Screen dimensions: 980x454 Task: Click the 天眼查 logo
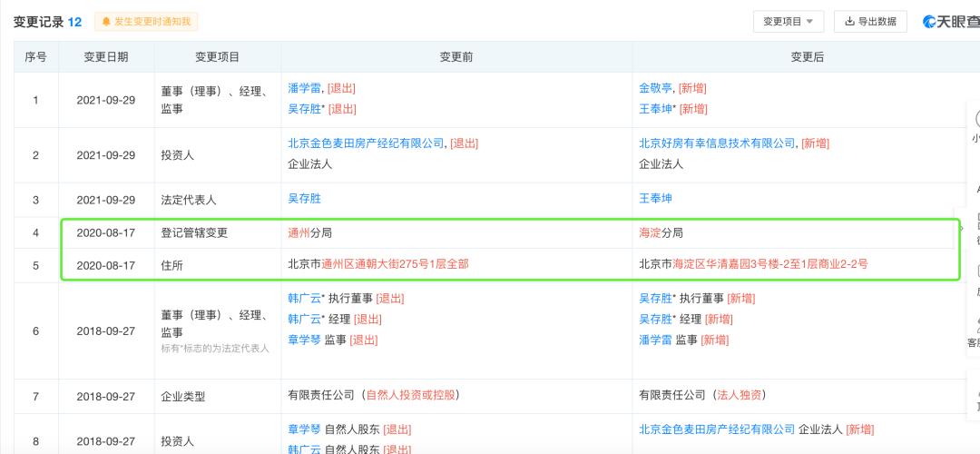click(950, 22)
